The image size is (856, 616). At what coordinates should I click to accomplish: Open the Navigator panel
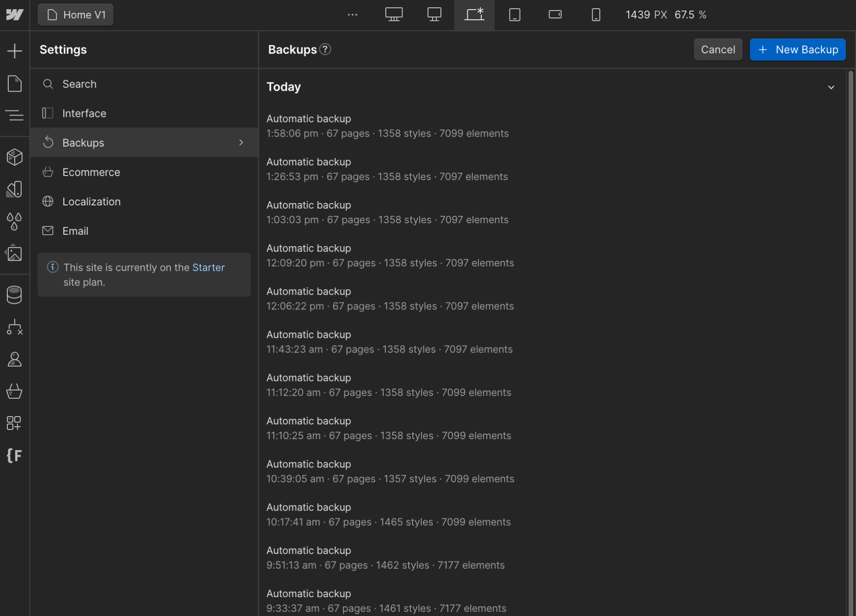pos(15,115)
